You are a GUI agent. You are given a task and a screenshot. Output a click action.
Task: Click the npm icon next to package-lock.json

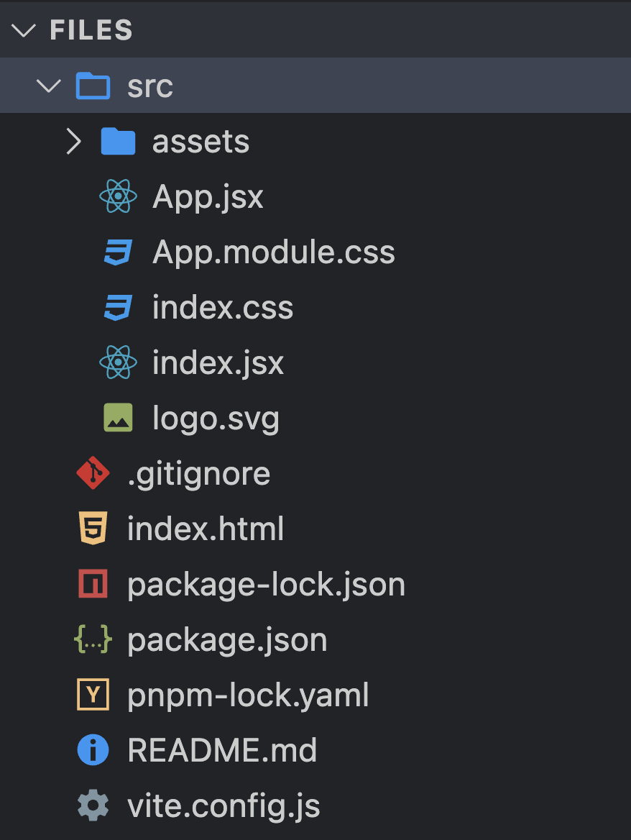point(93,584)
